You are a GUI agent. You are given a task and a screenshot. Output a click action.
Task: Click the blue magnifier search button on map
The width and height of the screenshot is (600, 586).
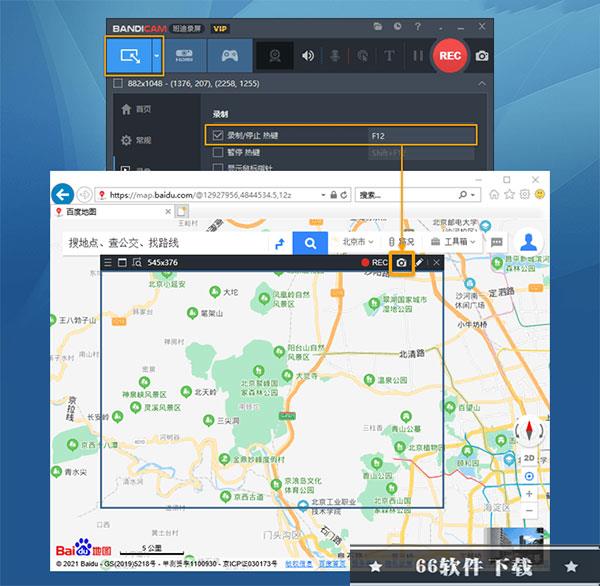coord(310,243)
